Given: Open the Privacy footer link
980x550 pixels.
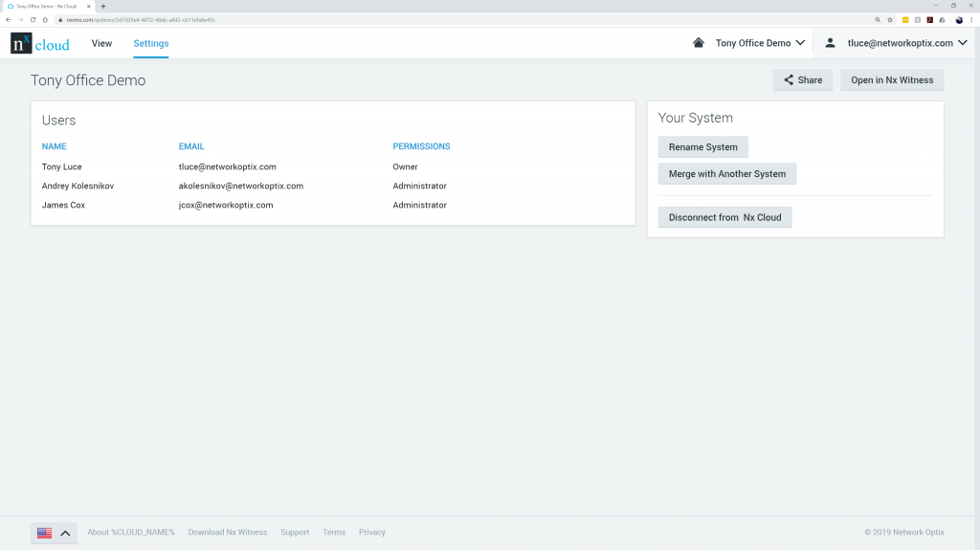Looking at the screenshot, I should coord(372,533).
